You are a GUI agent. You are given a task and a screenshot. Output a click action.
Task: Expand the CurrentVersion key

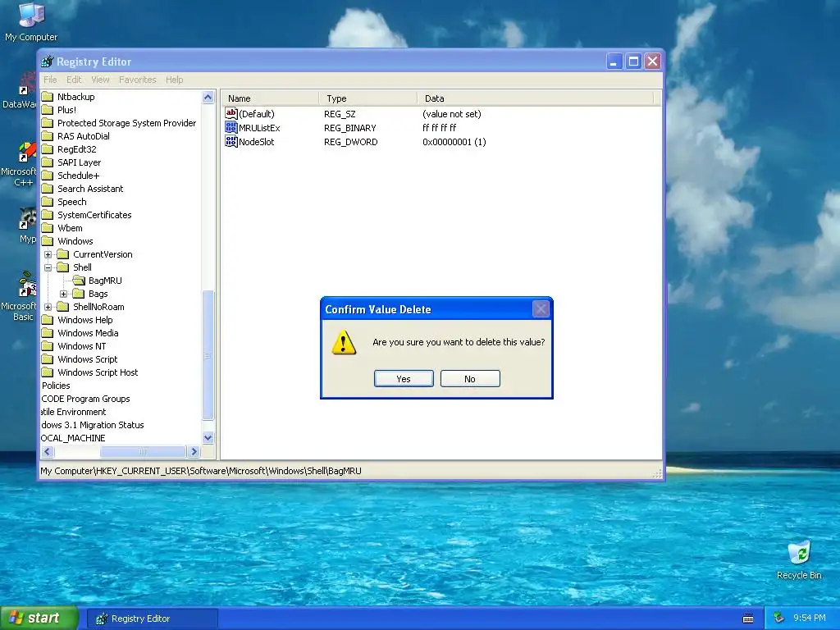(48, 254)
